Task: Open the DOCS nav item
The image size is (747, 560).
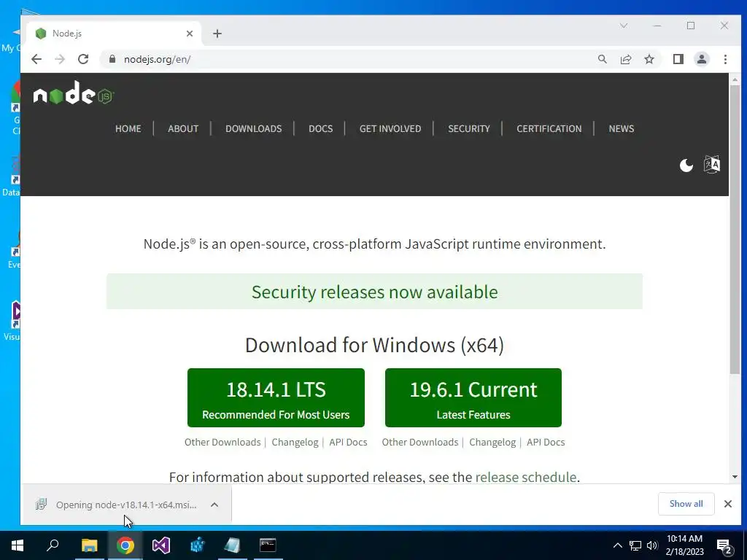Action: [x=321, y=128]
